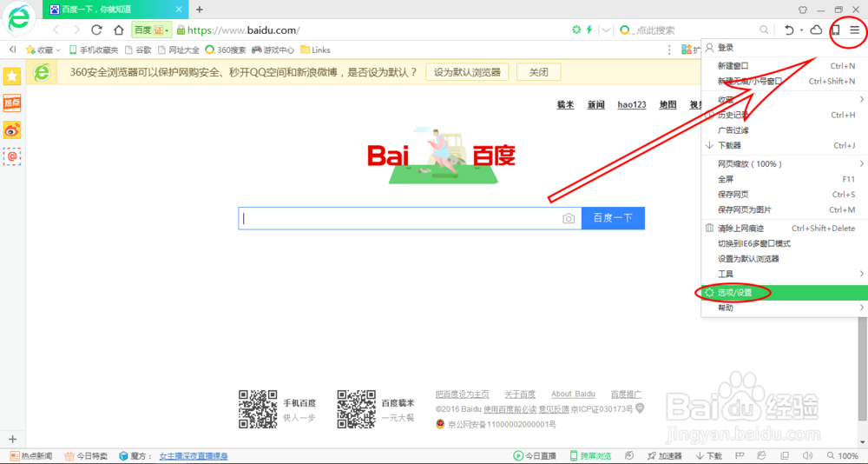
Task: Choose 新建窗口 menu item
Action: 784,66
